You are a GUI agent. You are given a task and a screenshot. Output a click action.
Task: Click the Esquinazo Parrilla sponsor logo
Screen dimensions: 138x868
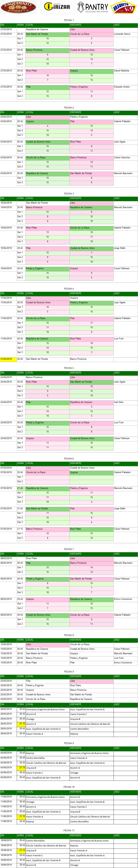19,7
